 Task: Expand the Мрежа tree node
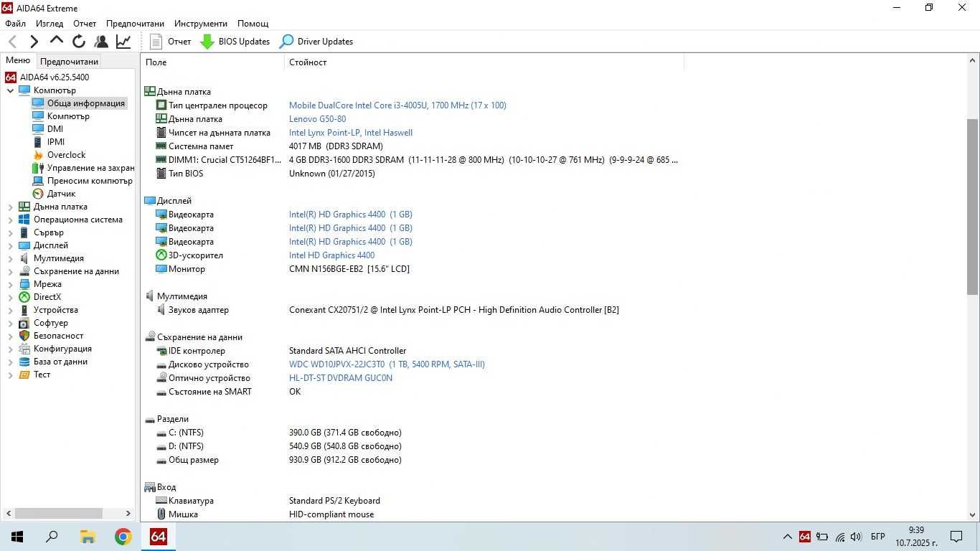pos(10,284)
